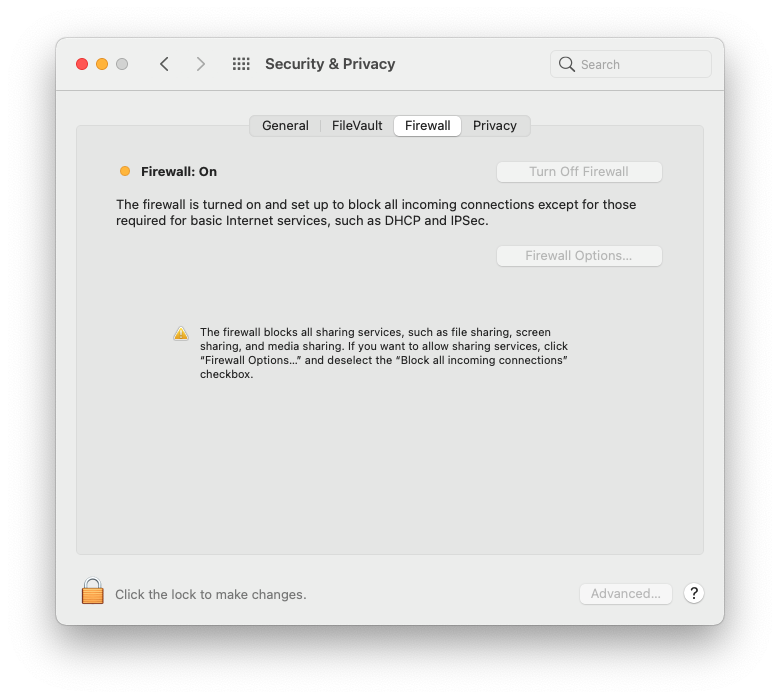Screen dimensions: 780x699
Task: Open the Show All preferences grid icon
Action: point(241,64)
